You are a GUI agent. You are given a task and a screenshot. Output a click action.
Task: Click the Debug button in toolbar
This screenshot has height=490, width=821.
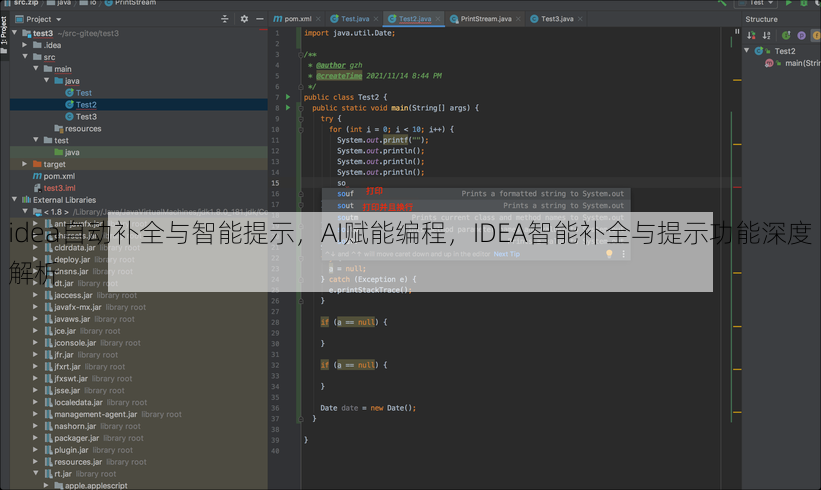804,3
